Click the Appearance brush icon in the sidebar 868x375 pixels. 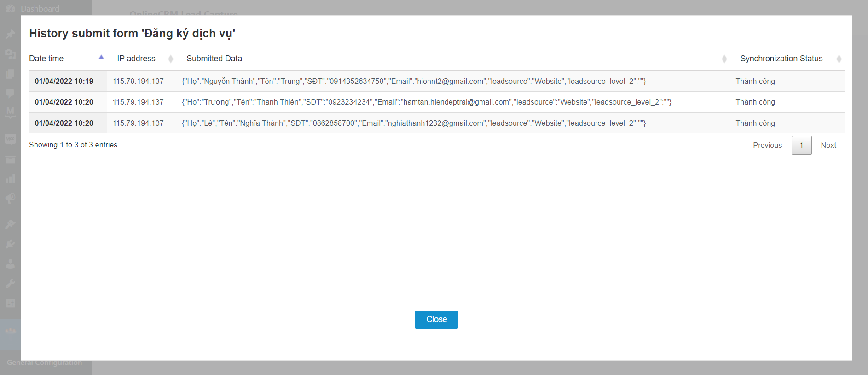pos(10,224)
